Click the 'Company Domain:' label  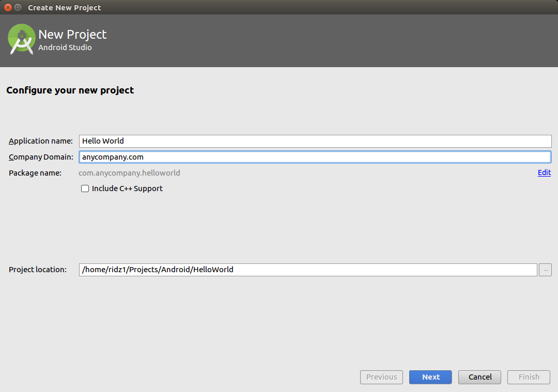pos(41,157)
